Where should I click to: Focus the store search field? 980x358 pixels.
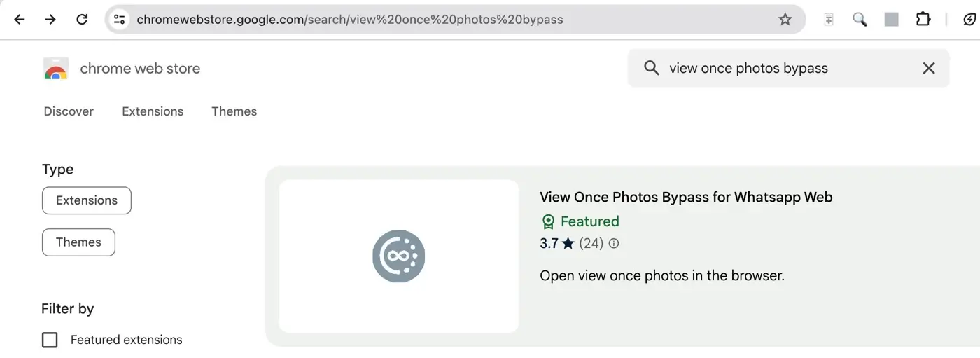point(787,68)
